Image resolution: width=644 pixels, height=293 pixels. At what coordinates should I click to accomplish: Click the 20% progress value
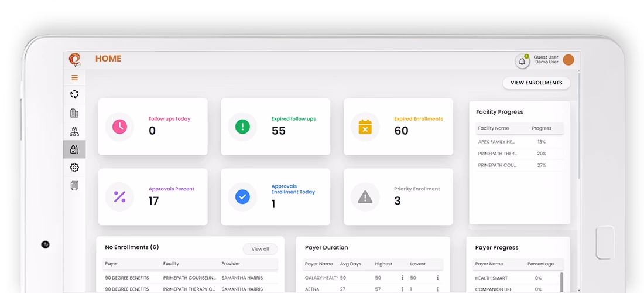pyautogui.click(x=542, y=154)
